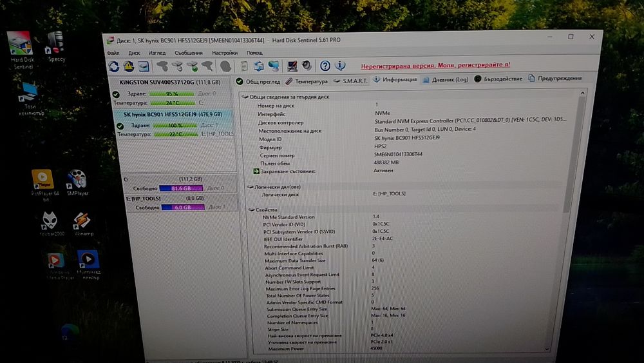644x363 pixels.
Task: Collapse the Логически дял(ове) section
Action: tap(250, 187)
